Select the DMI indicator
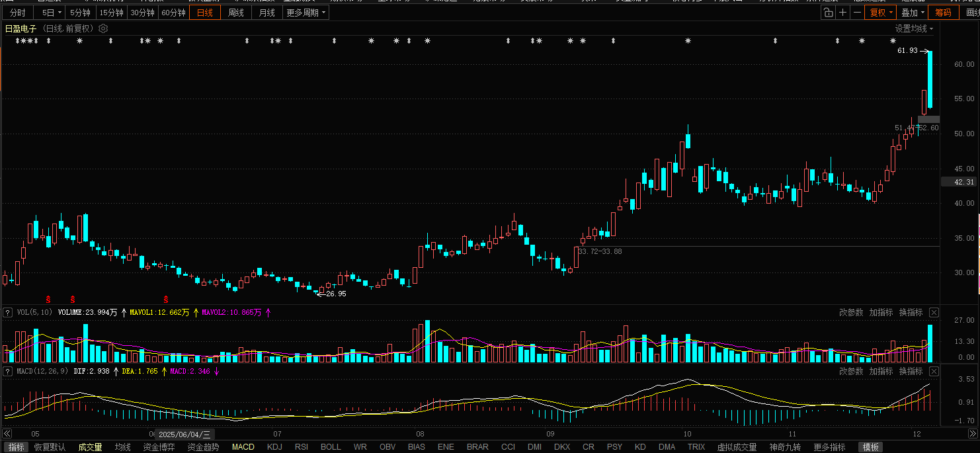Screen dimensions: 980x453 pyautogui.click(x=534, y=448)
